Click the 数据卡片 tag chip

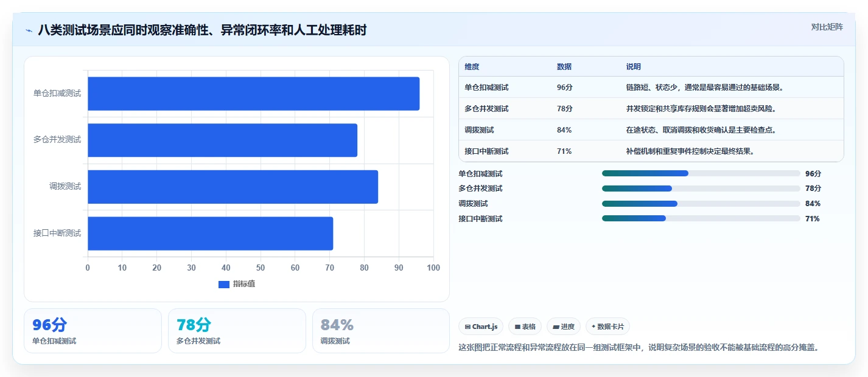click(607, 327)
